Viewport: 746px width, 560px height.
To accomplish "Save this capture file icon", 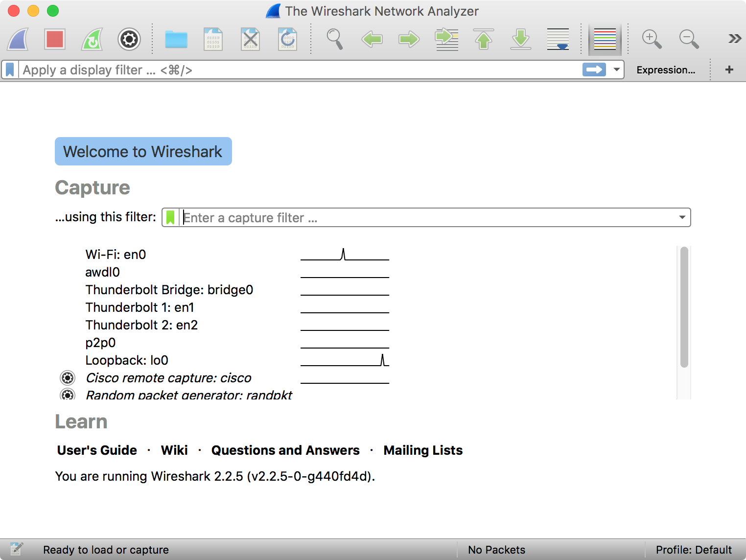I will (x=213, y=39).
